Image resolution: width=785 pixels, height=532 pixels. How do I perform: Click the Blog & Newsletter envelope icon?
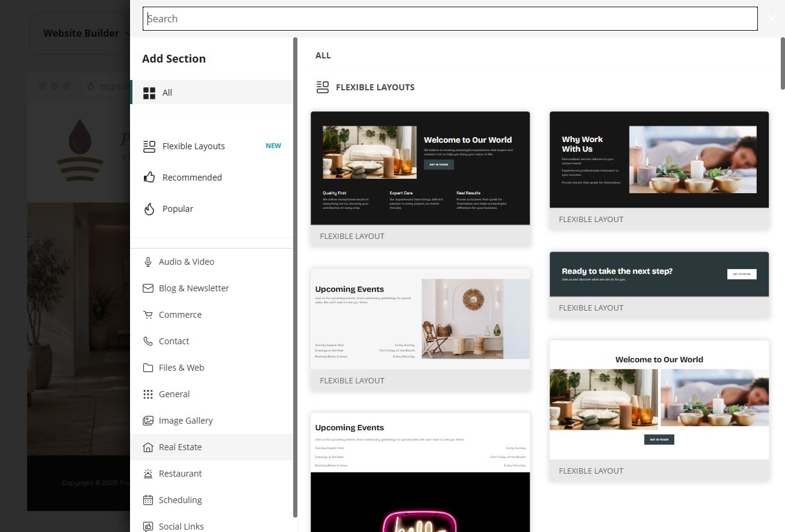[x=148, y=288]
